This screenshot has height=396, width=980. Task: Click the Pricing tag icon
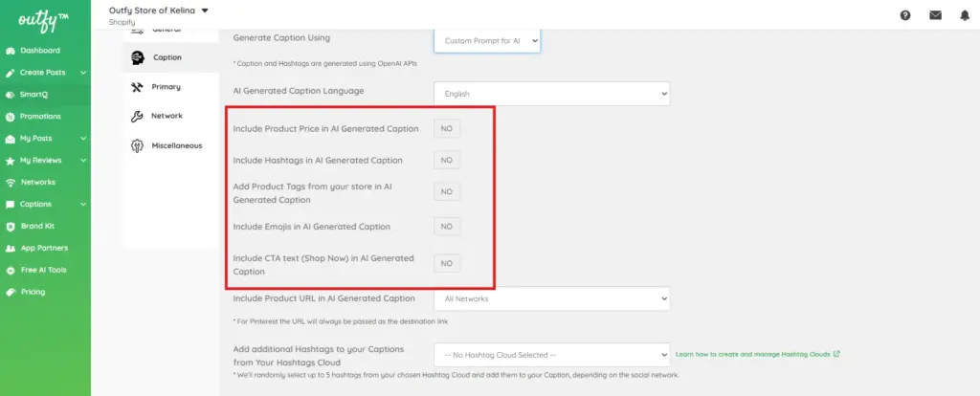(x=10, y=292)
